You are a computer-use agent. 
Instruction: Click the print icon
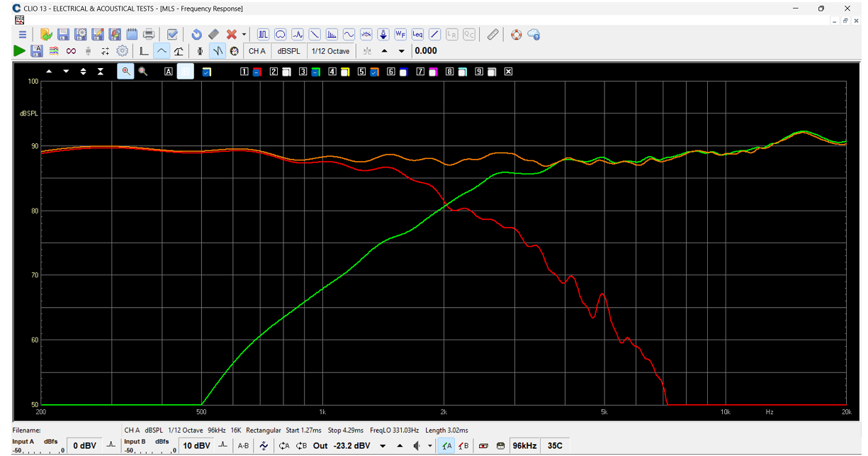[x=149, y=34]
